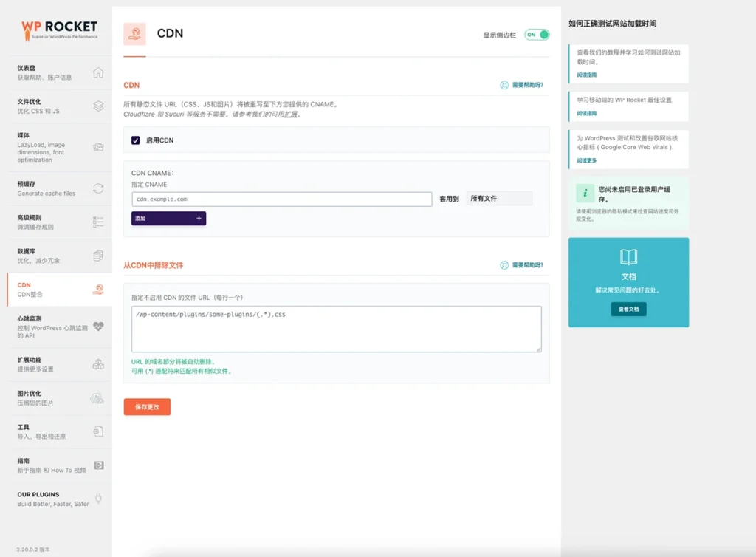This screenshot has width=756, height=557.
Task: Click the OUR PLUGINS plug icon
Action: (98, 499)
